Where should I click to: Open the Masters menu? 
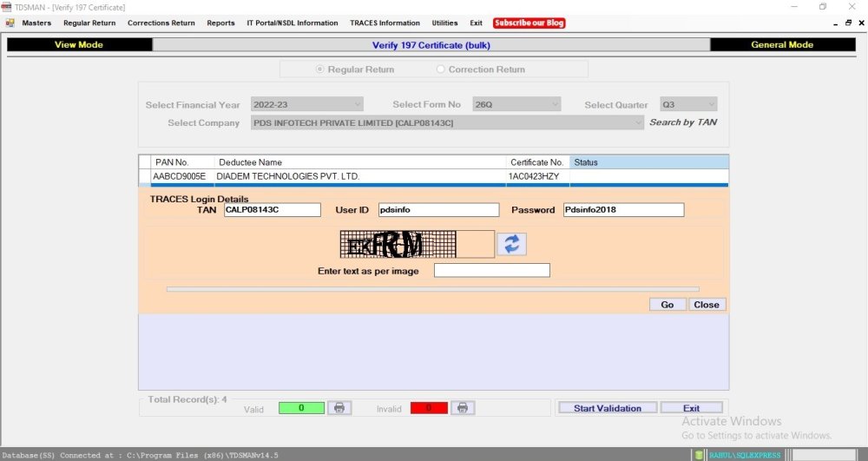pyautogui.click(x=36, y=23)
